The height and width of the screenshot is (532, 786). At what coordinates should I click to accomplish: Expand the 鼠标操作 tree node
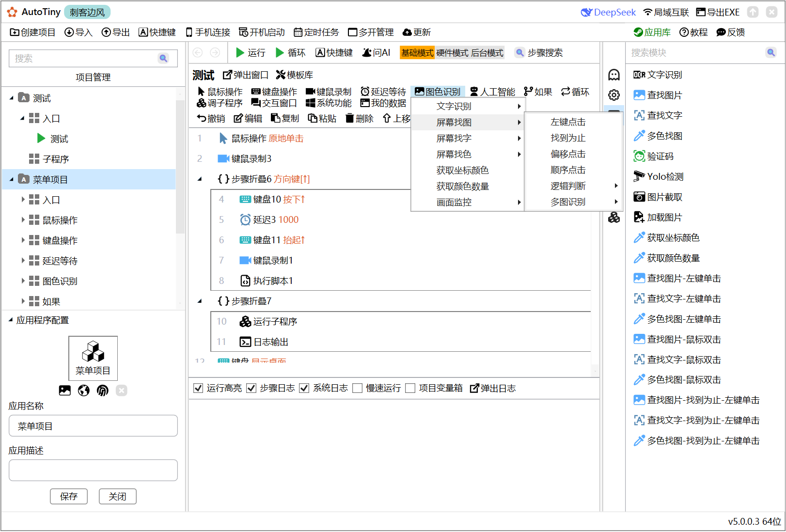click(22, 220)
